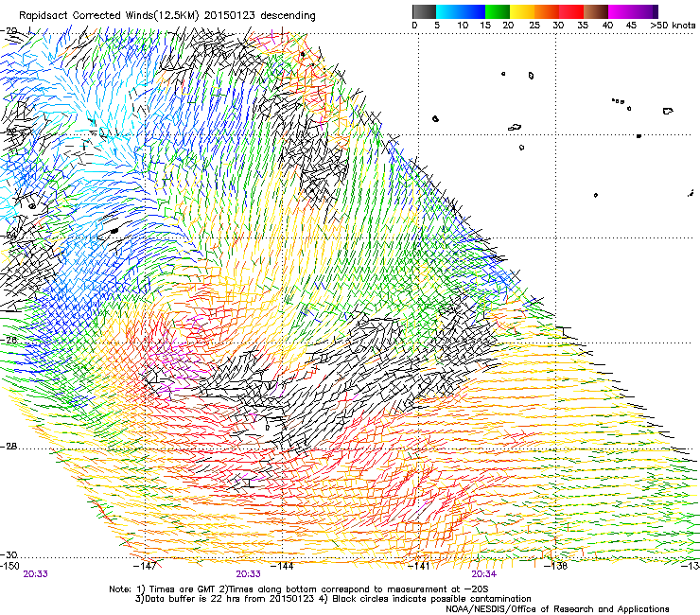The height and width of the screenshot is (615, 700).
Task: Click the brown 35-40 knots legend swatch
Action: point(596,11)
